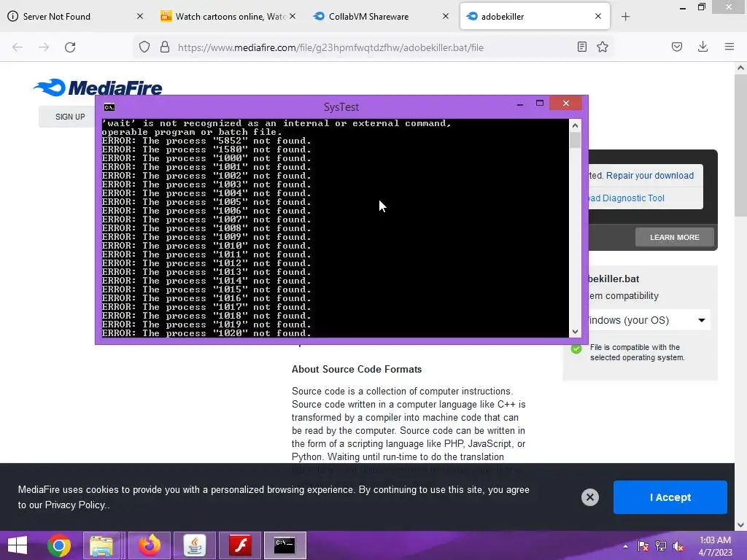Click the SysTest console scrollbar thumb
This screenshot has height=560, width=747.
[x=575, y=140]
